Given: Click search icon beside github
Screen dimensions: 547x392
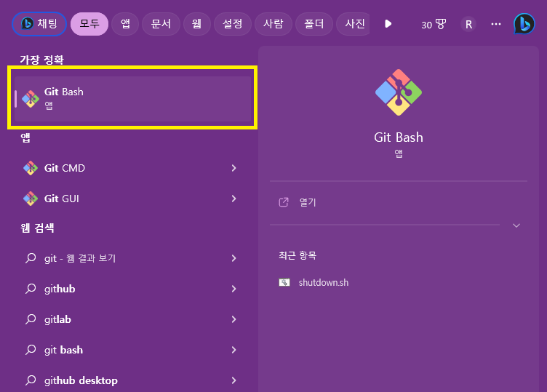Looking at the screenshot, I should 31,289.
